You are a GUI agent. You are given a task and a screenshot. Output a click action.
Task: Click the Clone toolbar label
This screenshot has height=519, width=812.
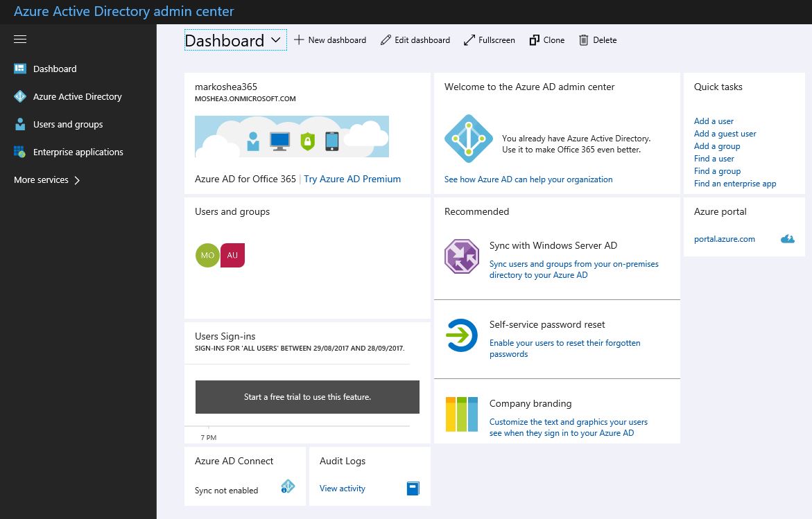tap(554, 40)
